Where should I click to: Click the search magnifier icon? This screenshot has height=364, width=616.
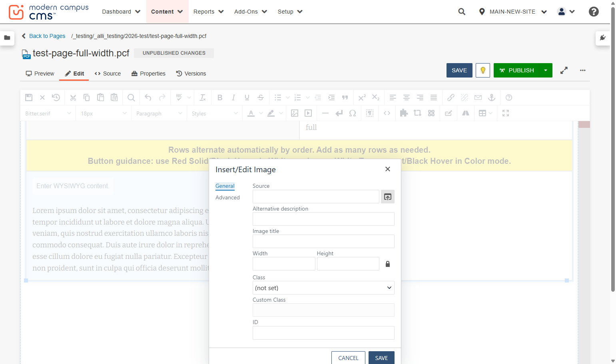click(462, 12)
